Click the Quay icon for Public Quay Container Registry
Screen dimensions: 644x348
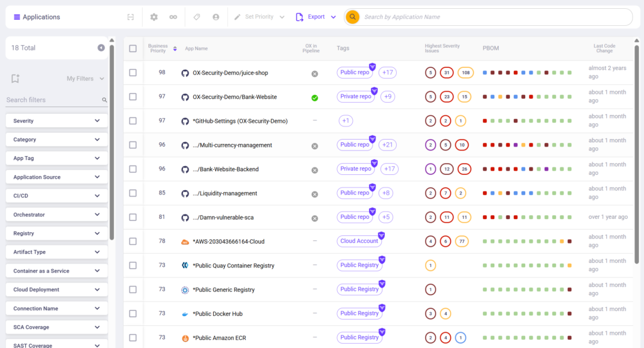click(186, 266)
